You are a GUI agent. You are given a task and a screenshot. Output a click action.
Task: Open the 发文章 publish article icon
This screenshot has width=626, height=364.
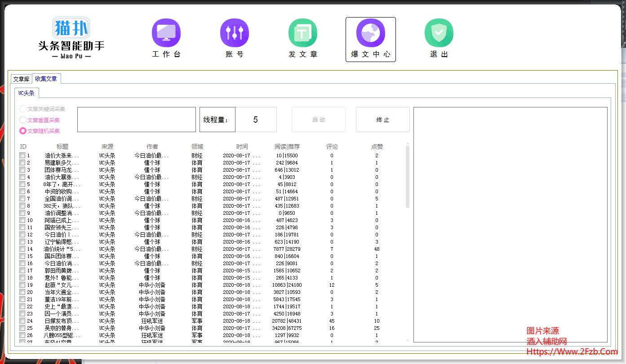tap(303, 33)
